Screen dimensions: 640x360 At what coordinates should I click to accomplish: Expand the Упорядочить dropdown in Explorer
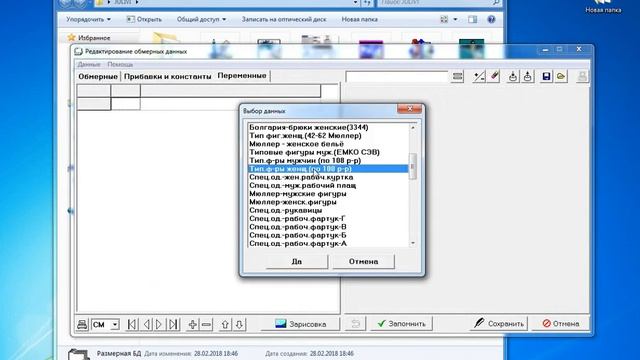[88, 19]
